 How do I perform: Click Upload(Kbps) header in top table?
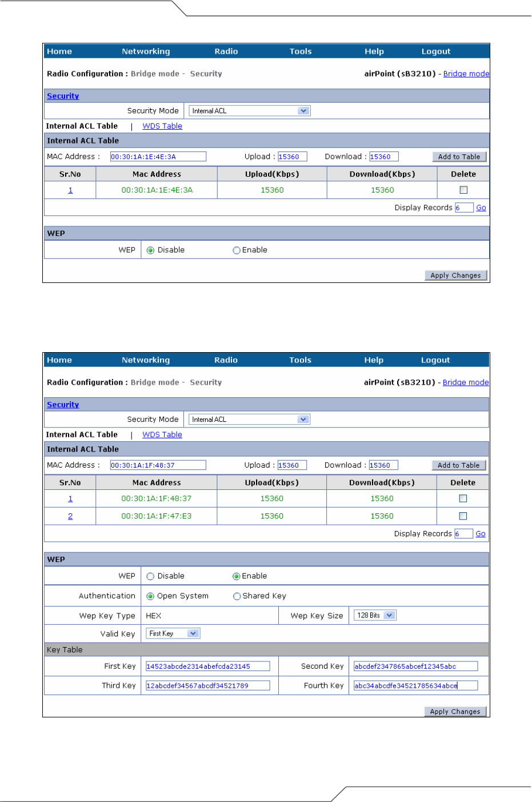click(272, 174)
